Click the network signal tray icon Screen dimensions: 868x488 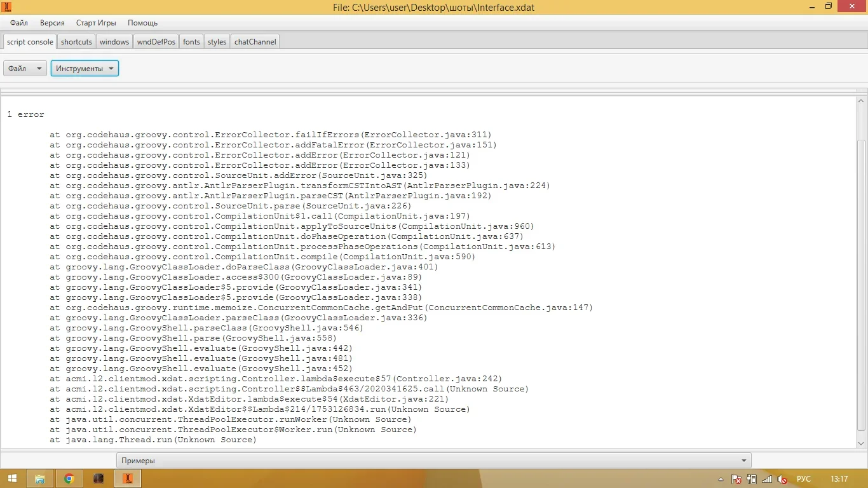point(768,479)
